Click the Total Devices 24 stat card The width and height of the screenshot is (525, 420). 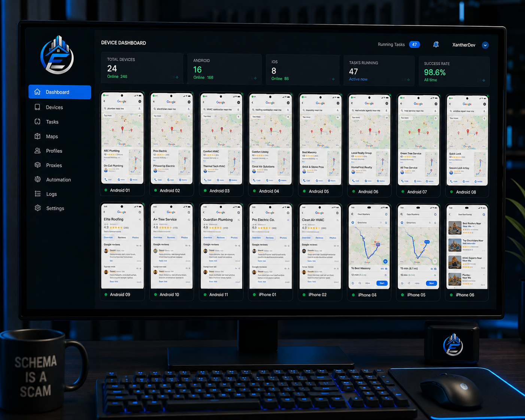(x=142, y=68)
